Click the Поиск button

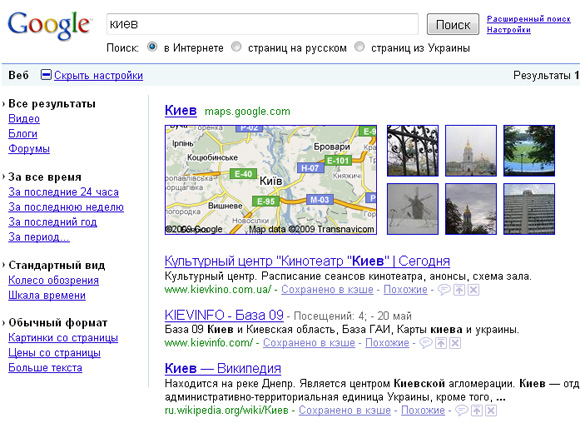(x=453, y=24)
